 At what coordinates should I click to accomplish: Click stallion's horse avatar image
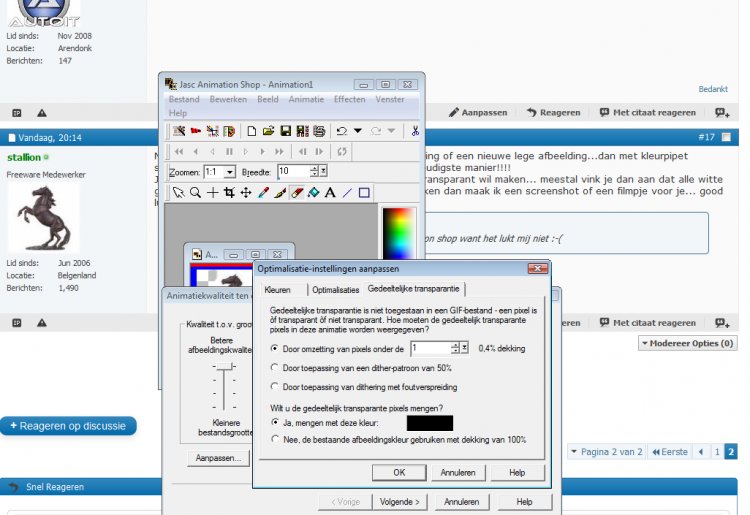pyautogui.click(x=44, y=218)
